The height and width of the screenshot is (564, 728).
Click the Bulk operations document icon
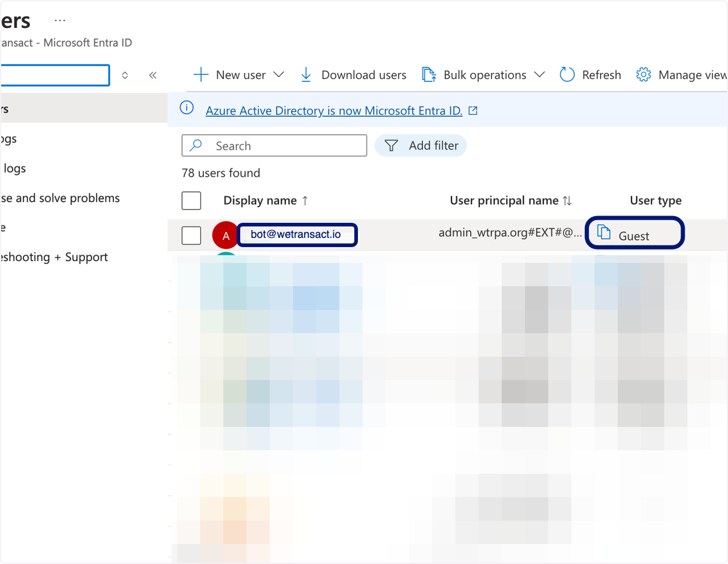(430, 75)
